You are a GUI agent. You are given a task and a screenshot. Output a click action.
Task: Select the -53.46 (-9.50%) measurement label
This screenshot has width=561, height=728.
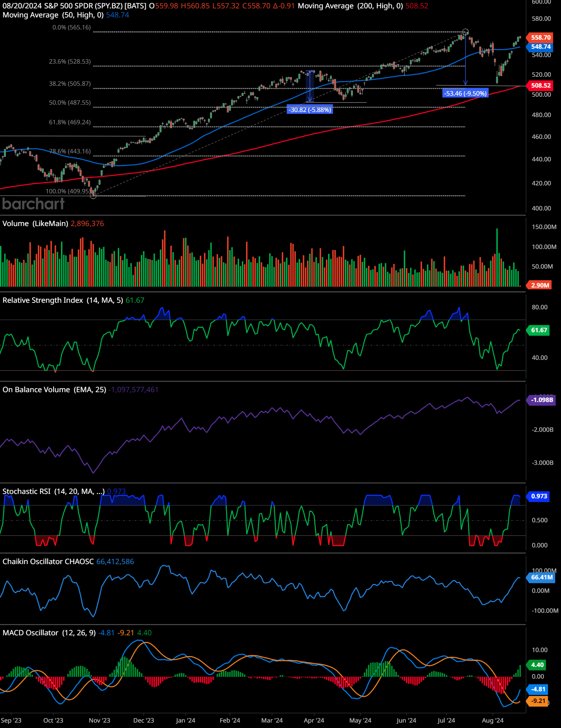pos(465,93)
